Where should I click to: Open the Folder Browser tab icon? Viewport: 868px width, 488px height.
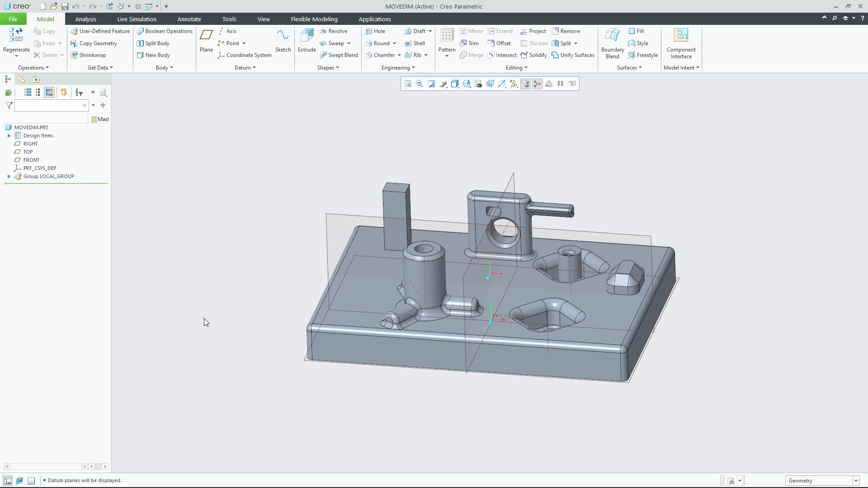pos(21,79)
